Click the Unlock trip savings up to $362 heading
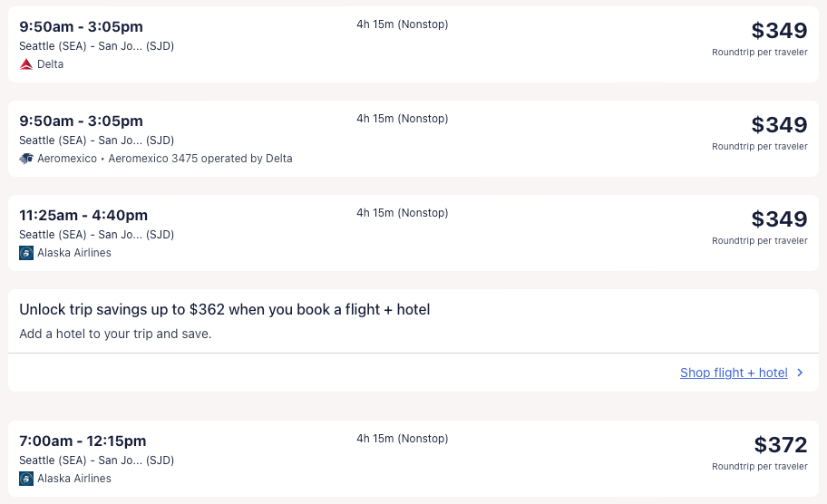Screen dimensions: 827x504 coord(225,310)
